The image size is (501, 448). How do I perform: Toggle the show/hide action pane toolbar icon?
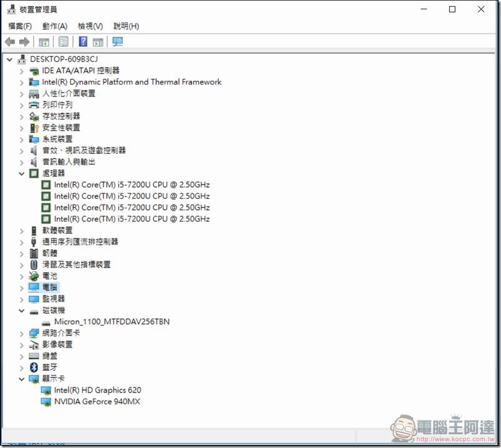click(98, 42)
